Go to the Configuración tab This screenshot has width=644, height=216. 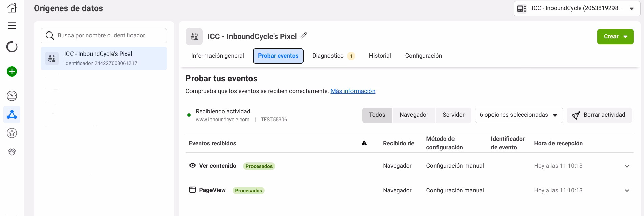[x=424, y=56]
